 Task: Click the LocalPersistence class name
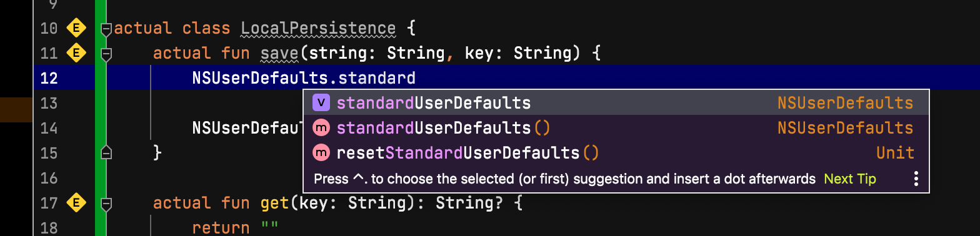[x=318, y=29]
